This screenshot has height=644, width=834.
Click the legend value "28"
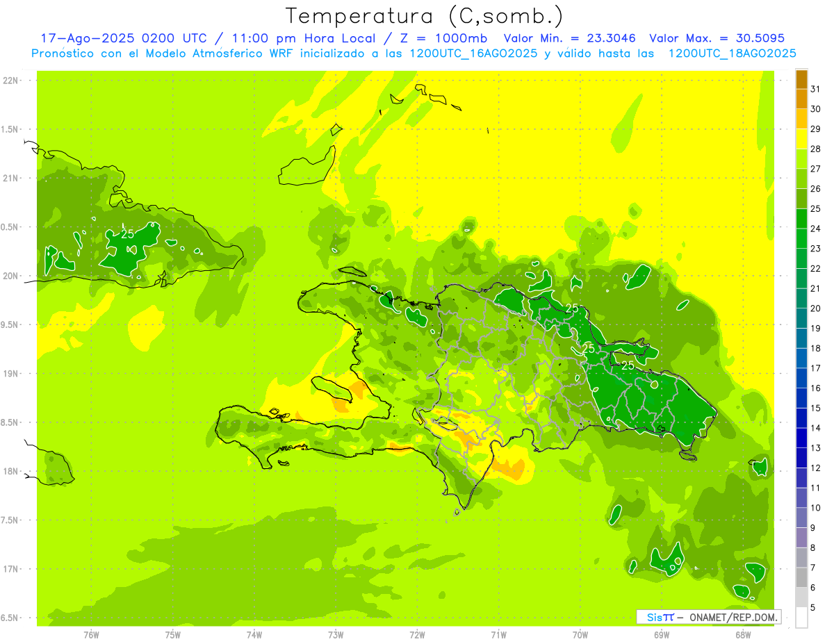click(x=816, y=149)
